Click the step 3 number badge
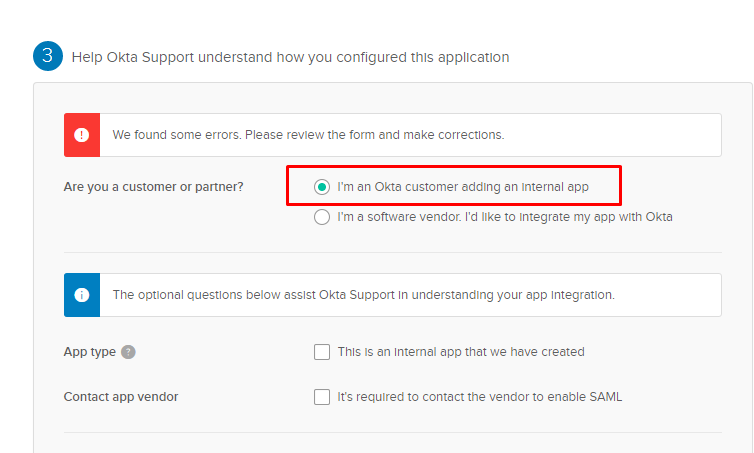 point(47,56)
